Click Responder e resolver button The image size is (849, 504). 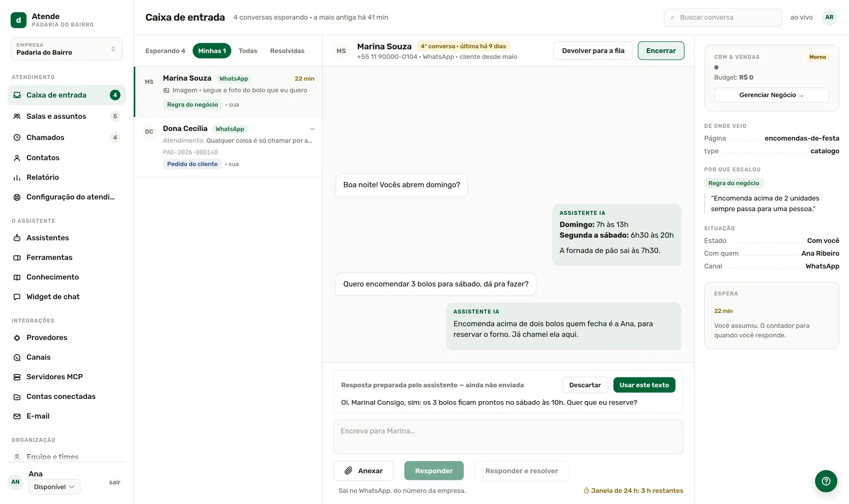(x=522, y=471)
